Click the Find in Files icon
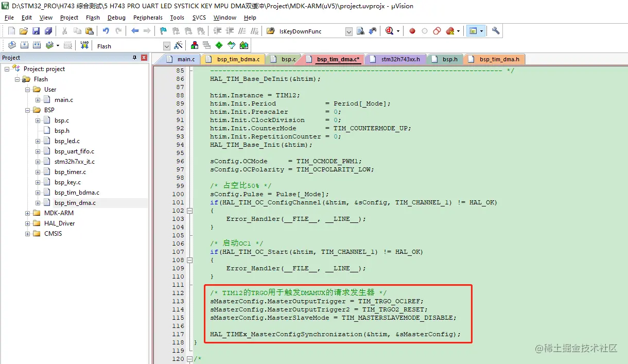Viewport: 628px width, 364px height. point(271,31)
